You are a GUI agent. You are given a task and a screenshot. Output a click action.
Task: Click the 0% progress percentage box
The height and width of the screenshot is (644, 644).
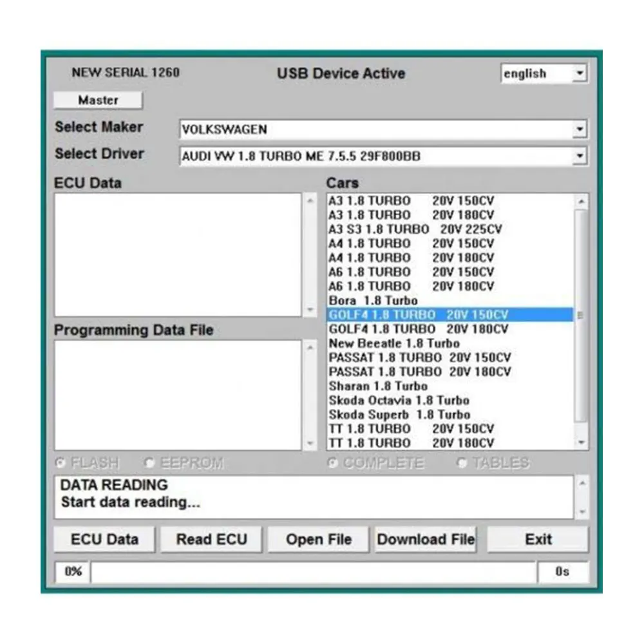pos(73,572)
